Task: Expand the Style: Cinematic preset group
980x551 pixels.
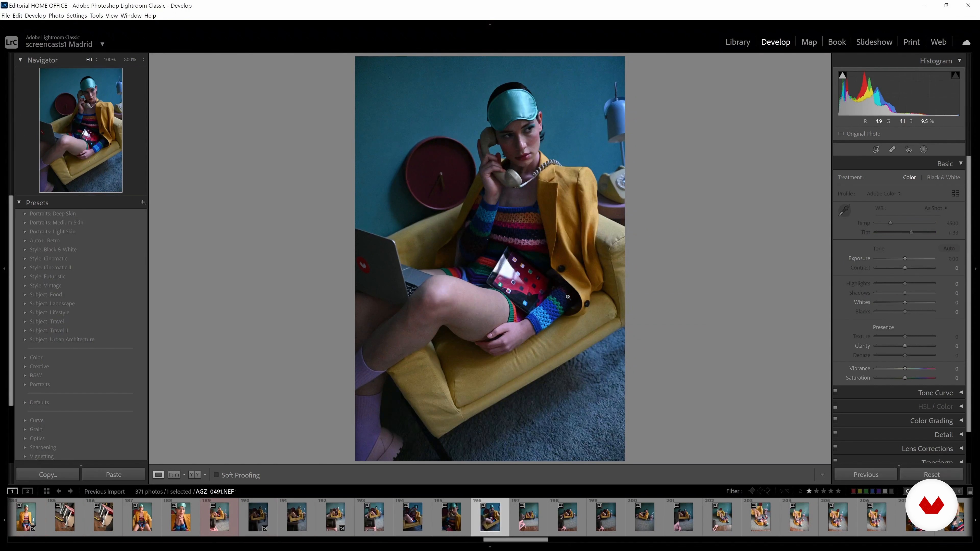Action: click(x=48, y=259)
